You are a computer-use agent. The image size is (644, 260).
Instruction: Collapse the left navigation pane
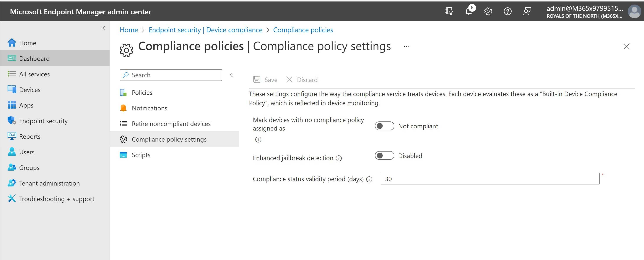pyautogui.click(x=103, y=28)
